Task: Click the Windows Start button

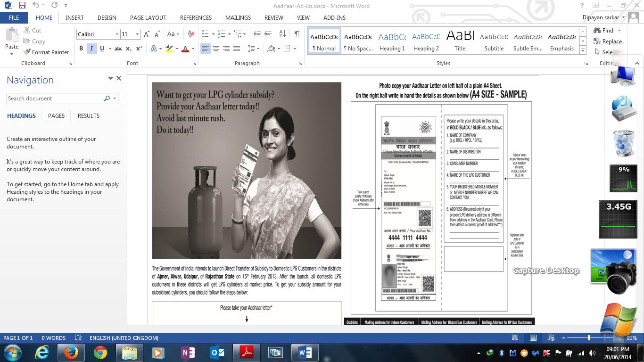Action: point(13,353)
